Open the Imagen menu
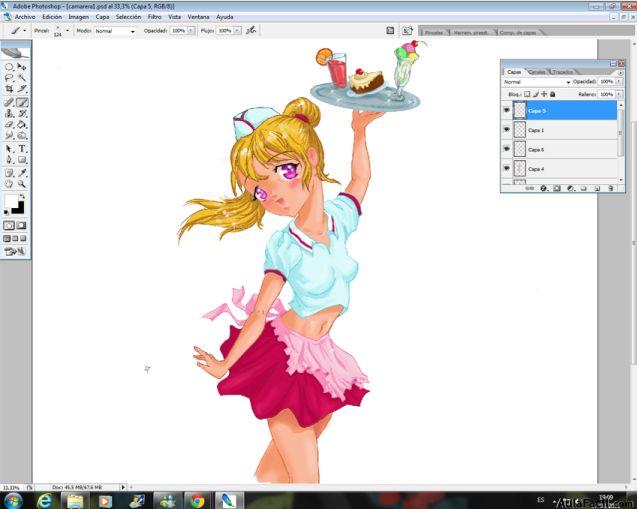 (78, 17)
